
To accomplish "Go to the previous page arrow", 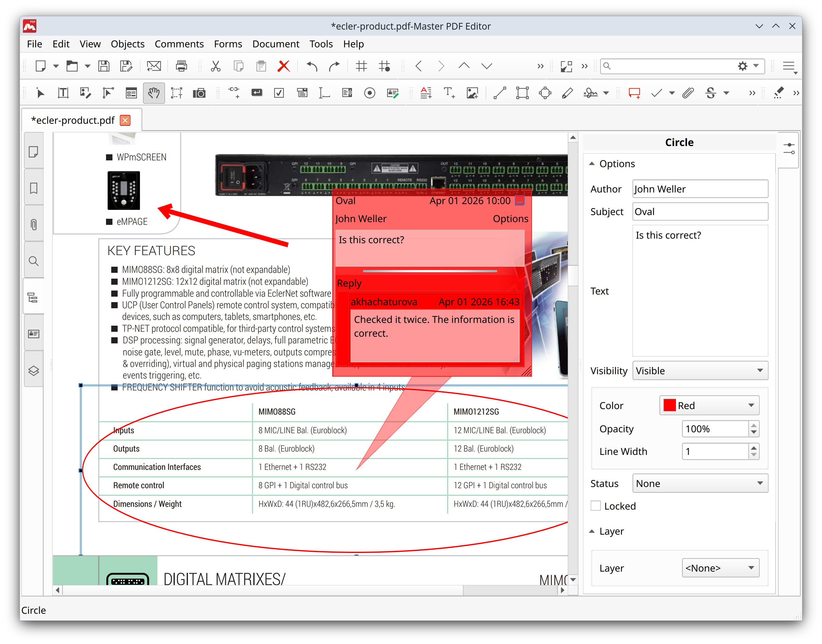I will [418, 66].
